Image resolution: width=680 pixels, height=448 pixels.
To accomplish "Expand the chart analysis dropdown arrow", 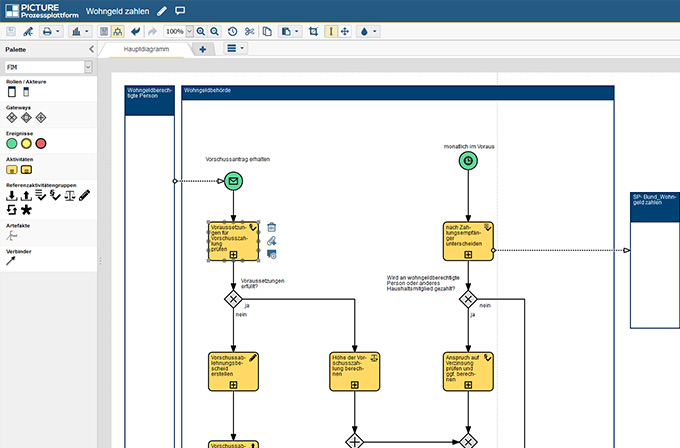I will coord(87,31).
